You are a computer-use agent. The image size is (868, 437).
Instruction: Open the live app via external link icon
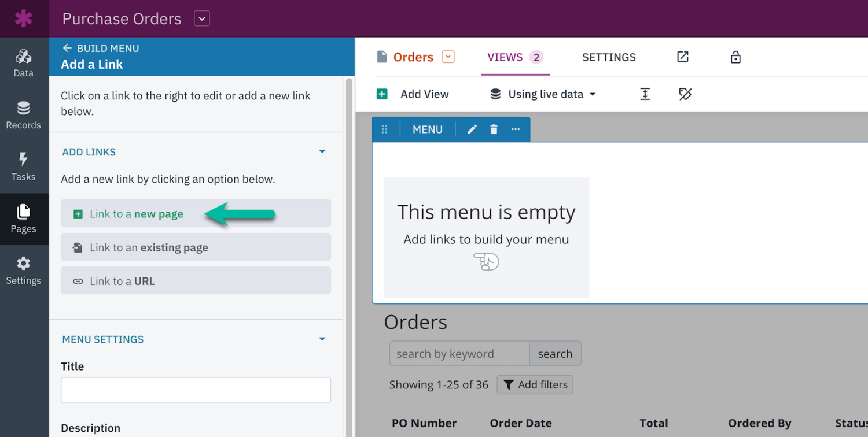(682, 57)
